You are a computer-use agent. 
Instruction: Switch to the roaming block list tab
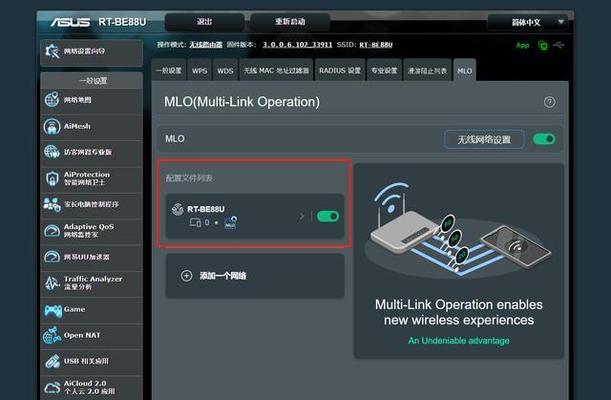tap(427, 70)
